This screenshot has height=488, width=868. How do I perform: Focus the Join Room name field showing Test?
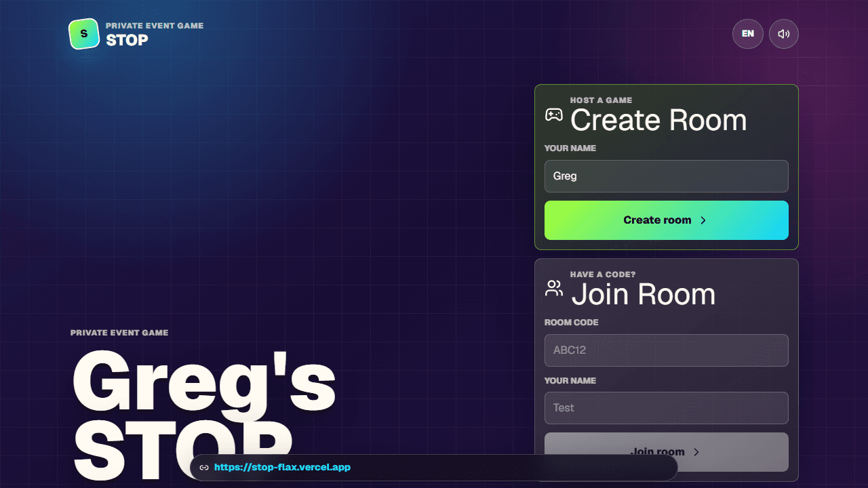[667, 408]
